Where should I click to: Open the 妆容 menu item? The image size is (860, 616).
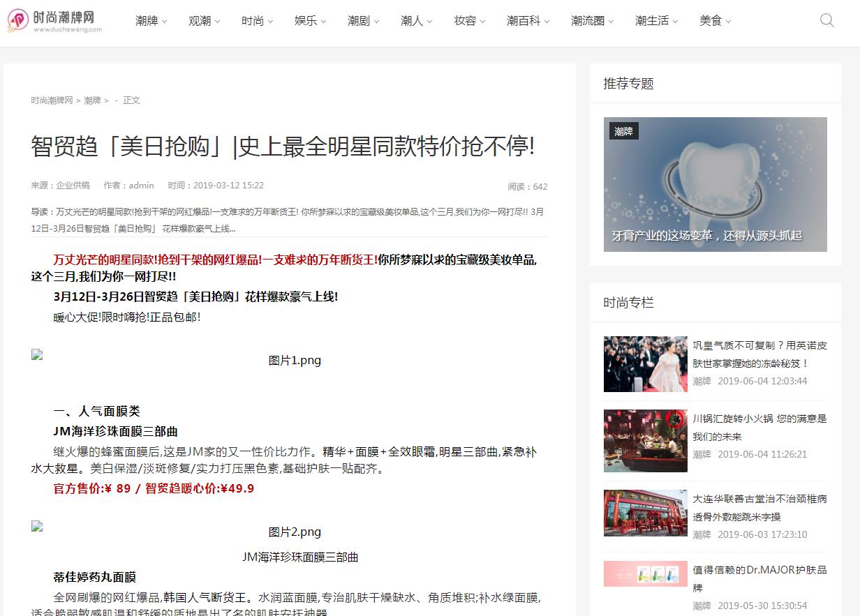pyautogui.click(x=465, y=21)
